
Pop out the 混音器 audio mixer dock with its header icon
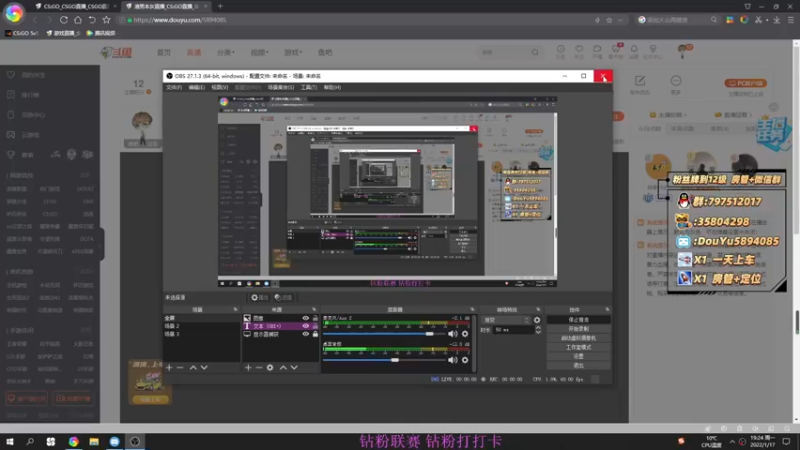pos(472,310)
